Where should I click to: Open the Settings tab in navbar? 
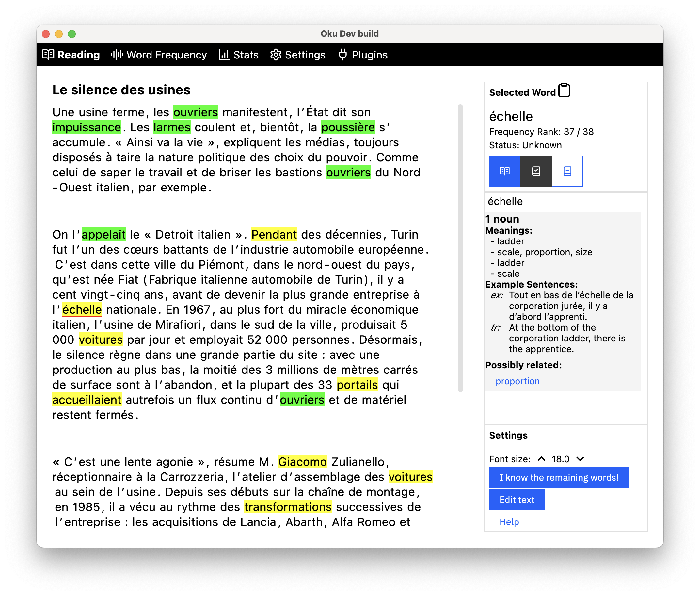(x=298, y=54)
